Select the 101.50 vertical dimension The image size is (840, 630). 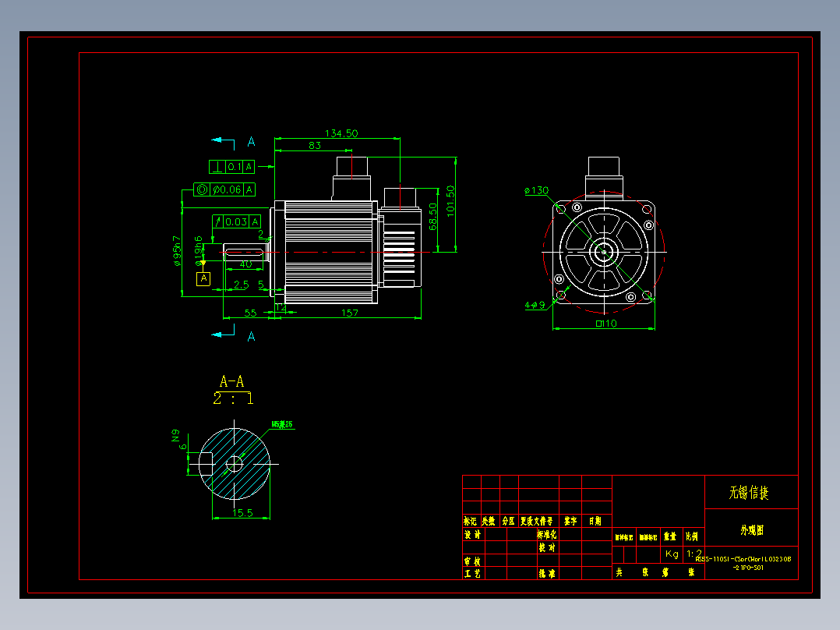[x=450, y=201]
